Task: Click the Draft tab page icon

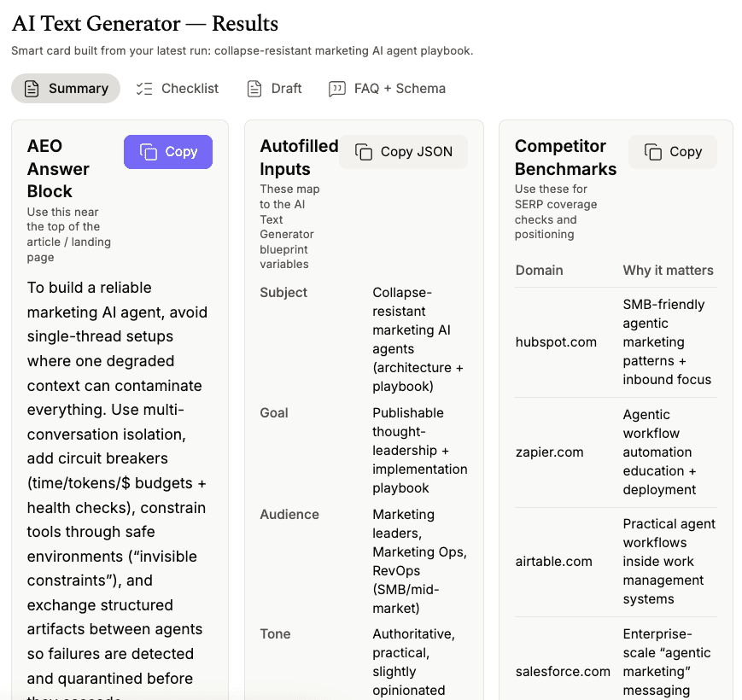Action: (x=254, y=89)
